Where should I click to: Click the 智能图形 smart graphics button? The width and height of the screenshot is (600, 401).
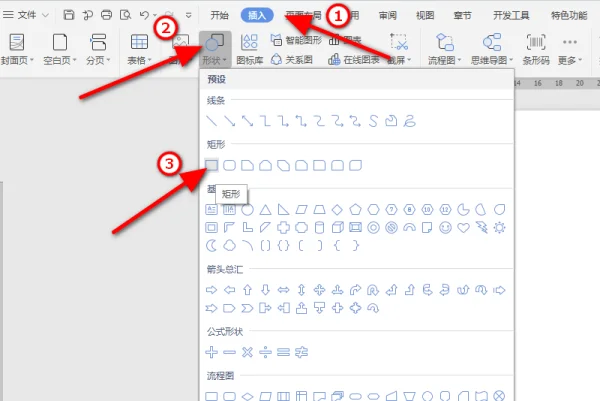pos(296,39)
